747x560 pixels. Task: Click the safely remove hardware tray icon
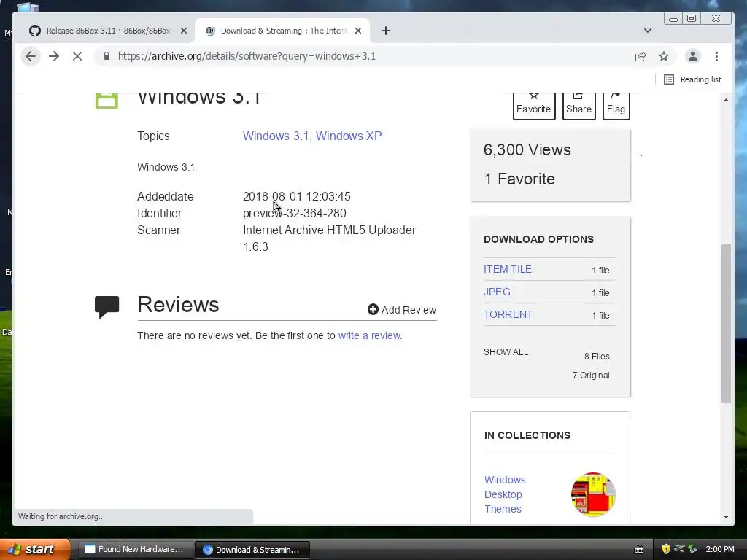tap(692, 549)
